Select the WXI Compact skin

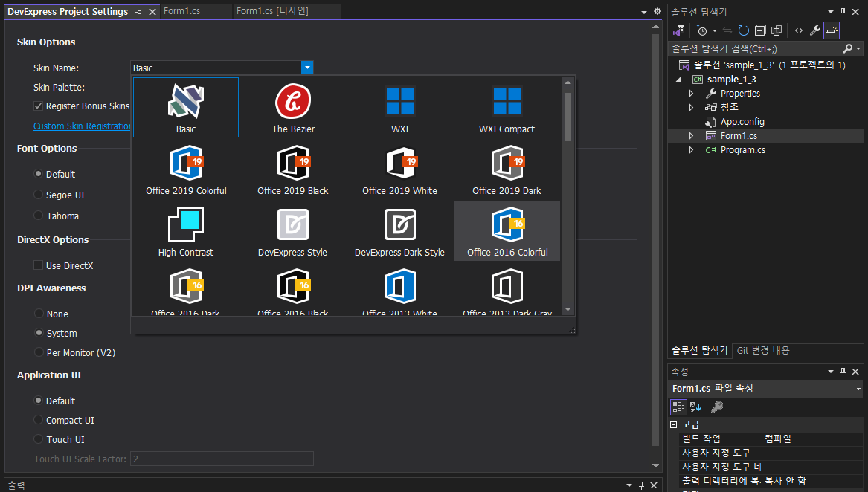(x=507, y=107)
